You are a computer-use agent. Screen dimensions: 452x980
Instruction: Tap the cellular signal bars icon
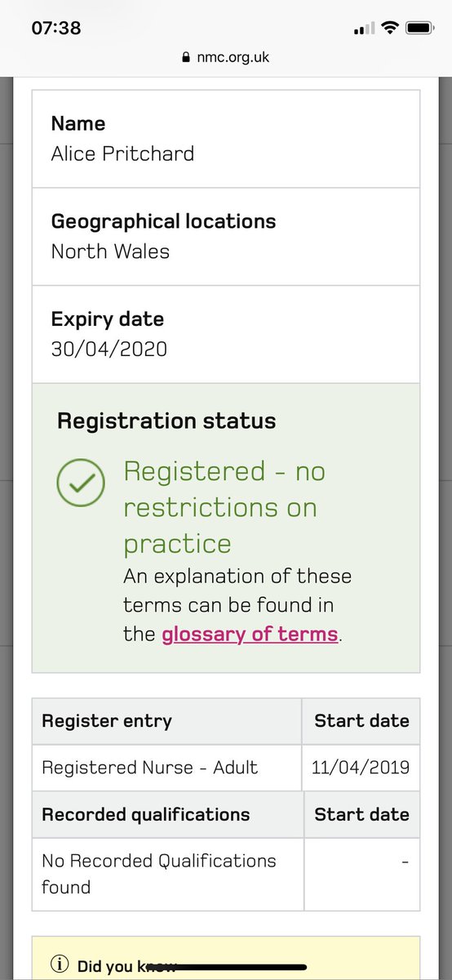pyautogui.click(x=363, y=29)
